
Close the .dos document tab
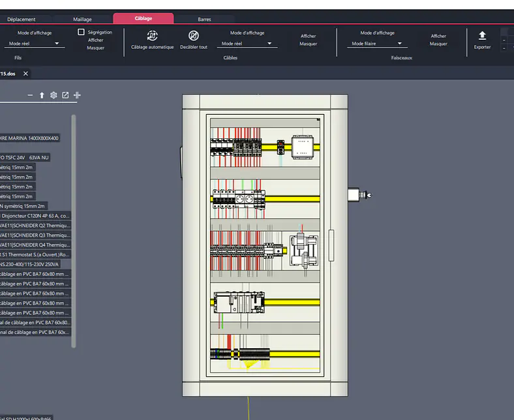pos(25,74)
